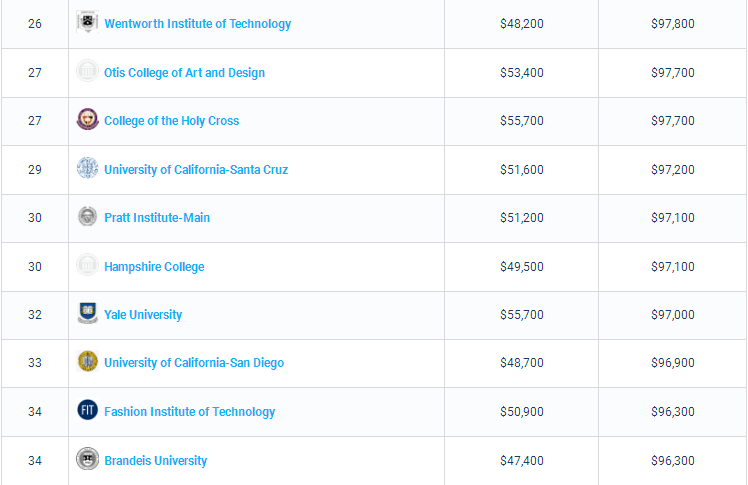Open University of California-Santa Cruz link

pyautogui.click(x=195, y=170)
